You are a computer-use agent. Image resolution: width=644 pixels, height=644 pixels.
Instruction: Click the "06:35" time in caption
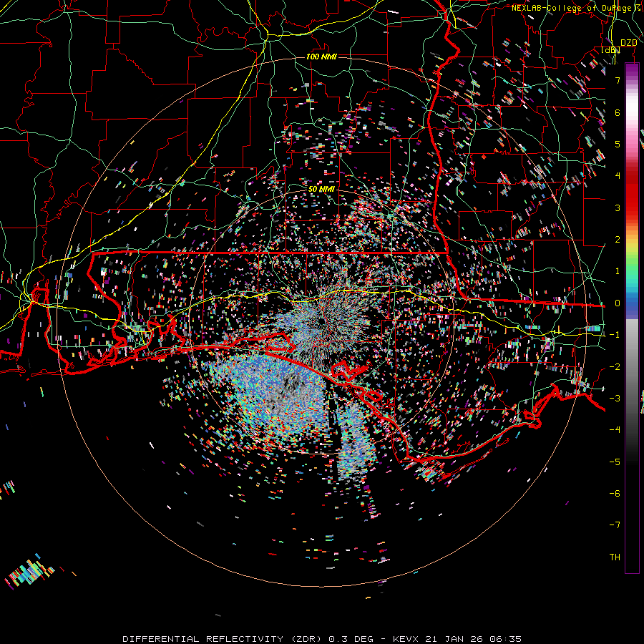pyautogui.click(x=506, y=639)
